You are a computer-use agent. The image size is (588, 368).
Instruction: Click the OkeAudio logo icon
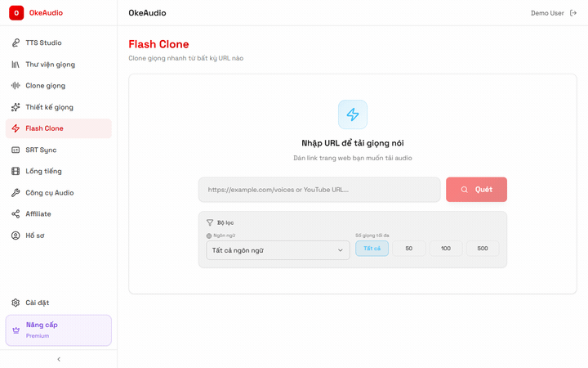tap(16, 13)
